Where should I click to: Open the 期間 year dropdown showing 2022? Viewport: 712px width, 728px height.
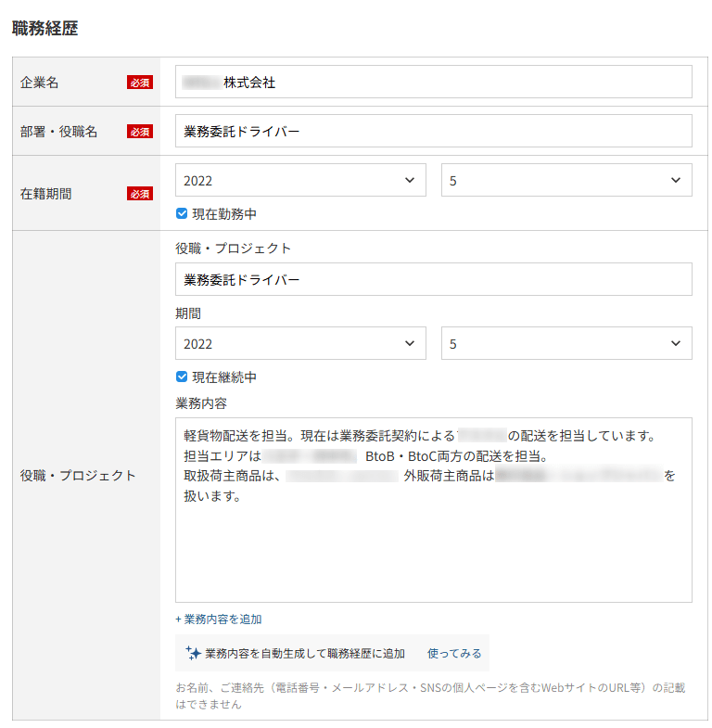click(300, 343)
